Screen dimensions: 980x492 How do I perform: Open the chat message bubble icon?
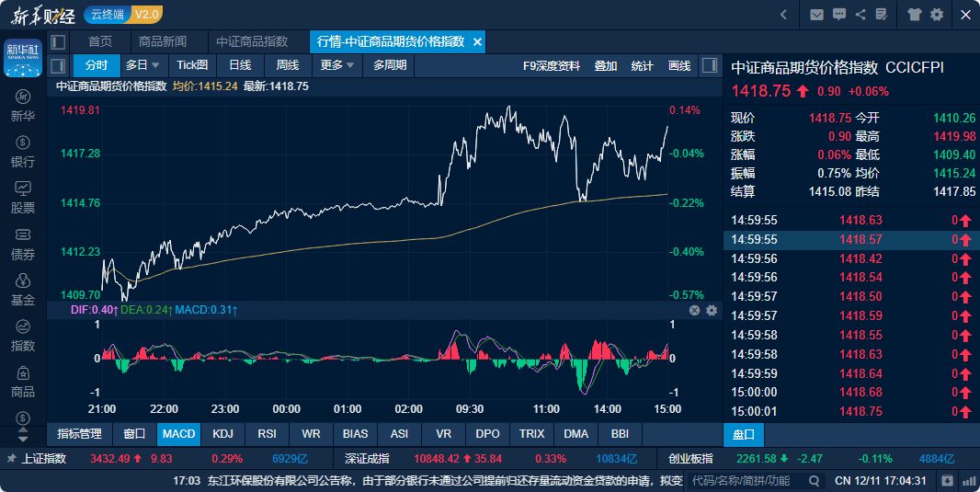[838, 14]
